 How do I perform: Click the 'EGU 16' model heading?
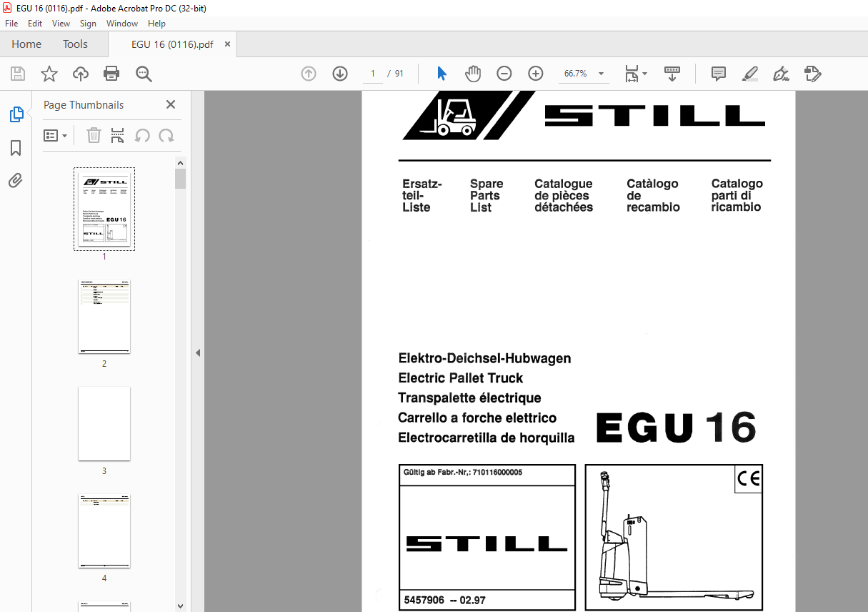click(676, 428)
